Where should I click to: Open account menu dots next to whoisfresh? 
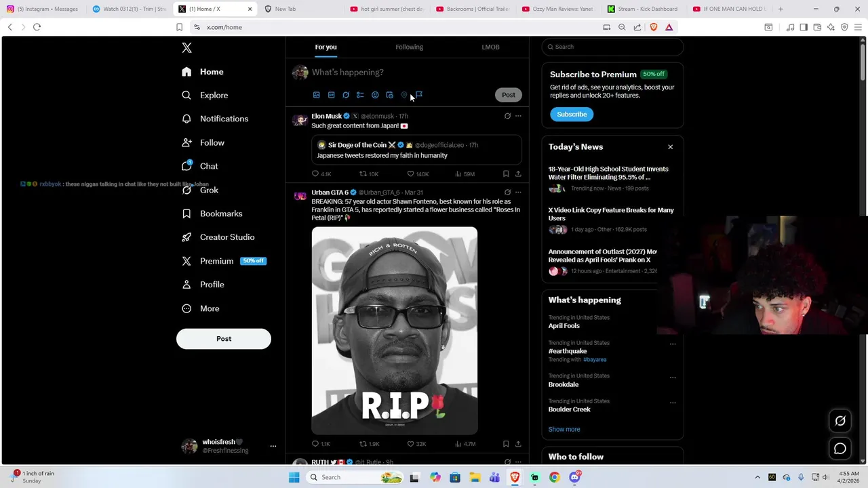(273, 446)
